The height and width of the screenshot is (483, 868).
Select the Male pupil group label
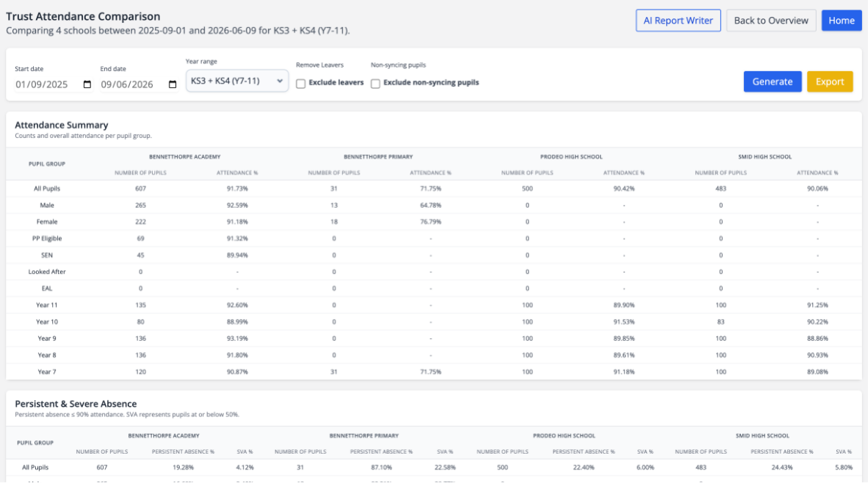(47, 206)
